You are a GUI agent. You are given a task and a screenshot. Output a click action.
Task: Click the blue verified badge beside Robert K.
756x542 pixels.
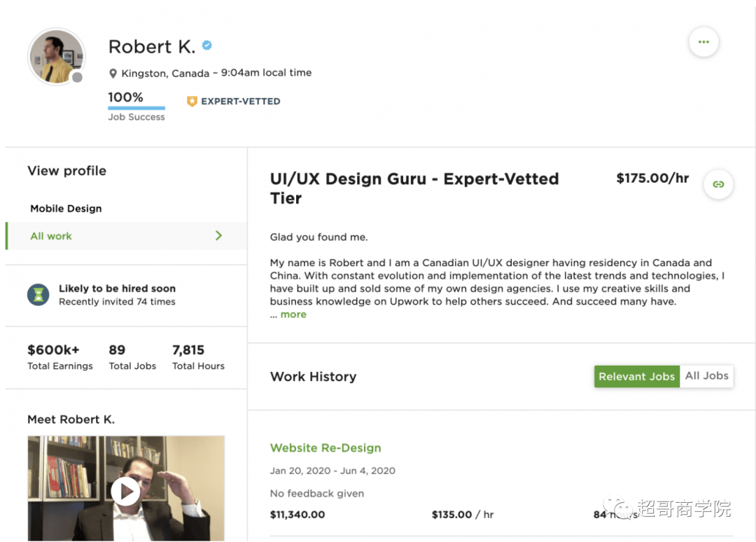[207, 46]
